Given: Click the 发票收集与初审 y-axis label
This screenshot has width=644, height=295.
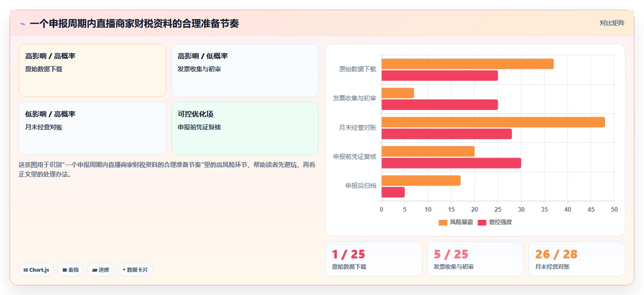Looking at the screenshot, I should (x=354, y=98).
